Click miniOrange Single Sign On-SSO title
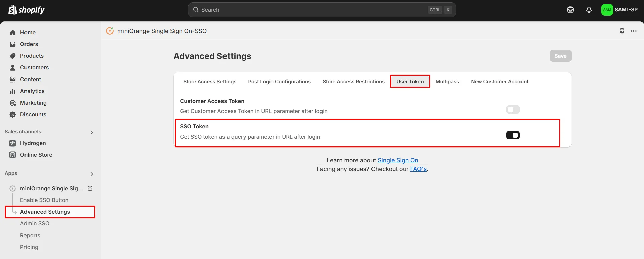 [162, 31]
